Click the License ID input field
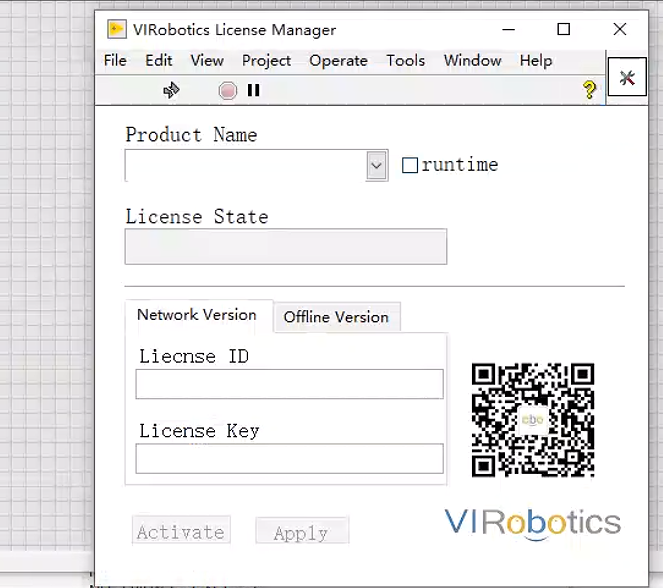The image size is (663, 588). (x=289, y=384)
